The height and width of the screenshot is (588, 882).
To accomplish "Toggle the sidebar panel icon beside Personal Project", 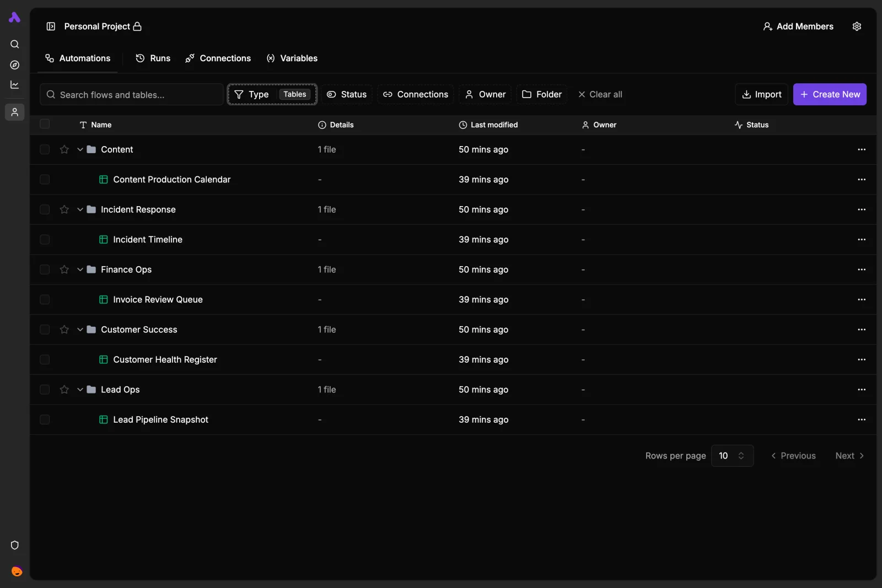I will pos(51,26).
